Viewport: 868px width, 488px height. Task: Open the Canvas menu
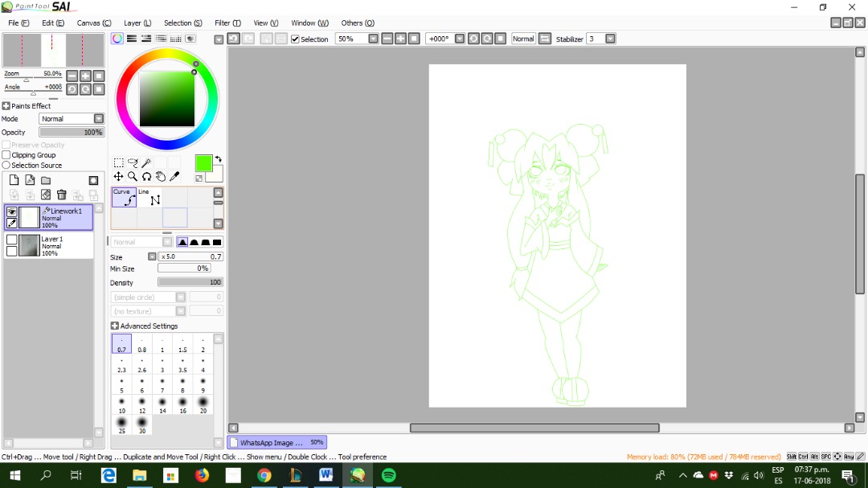pos(93,23)
